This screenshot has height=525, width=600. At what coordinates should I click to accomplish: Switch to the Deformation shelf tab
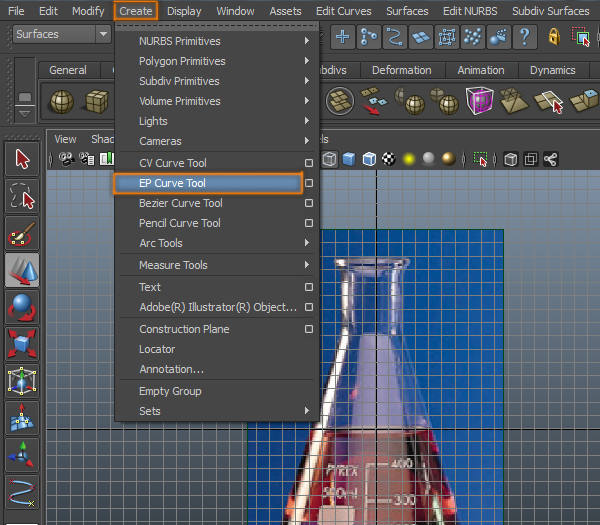pos(400,71)
